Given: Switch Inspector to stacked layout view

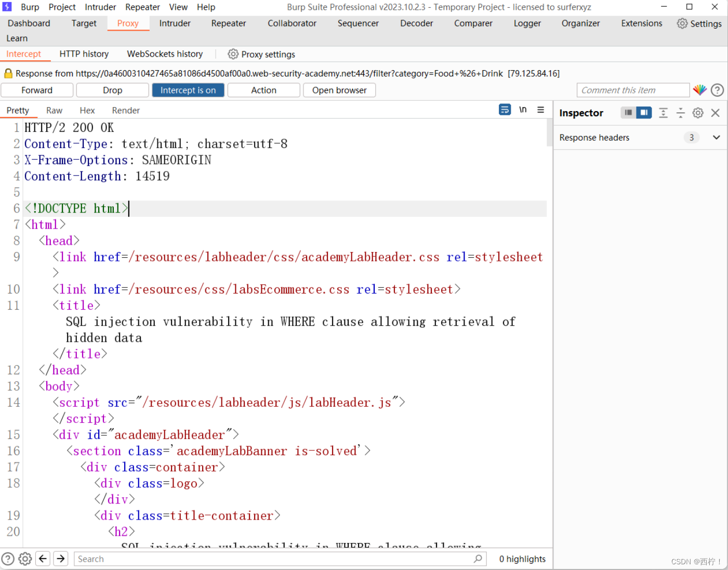Looking at the screenshot, I should click(x=628, y=112).
